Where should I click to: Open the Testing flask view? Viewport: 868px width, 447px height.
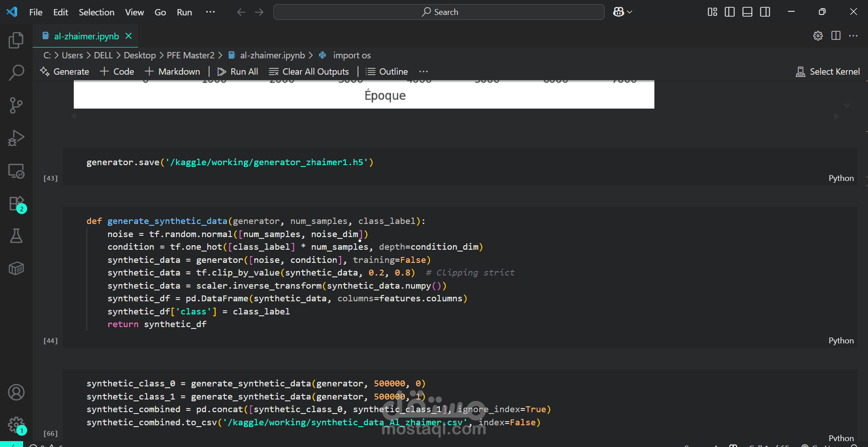pyautogui.click(x=16, y=236)
